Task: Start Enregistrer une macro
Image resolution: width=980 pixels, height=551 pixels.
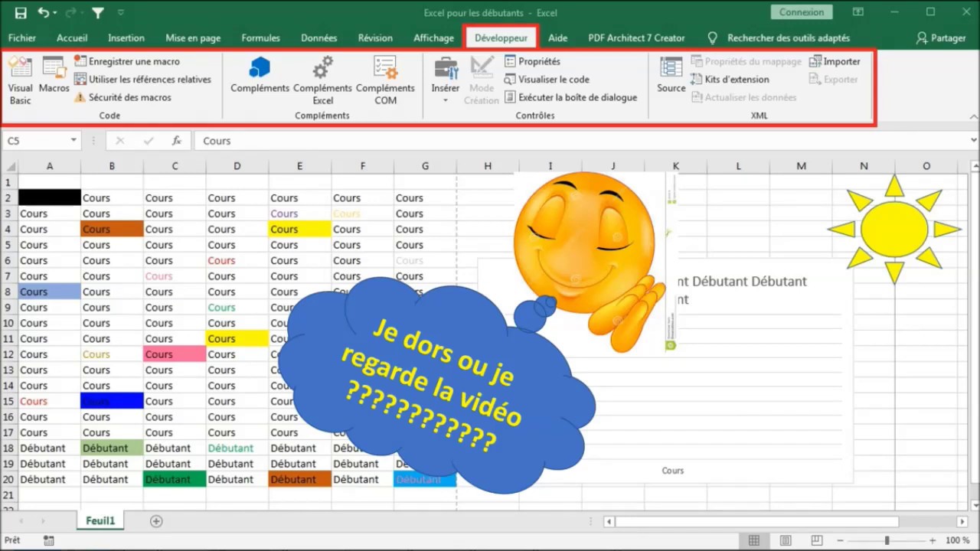Action: pyautogui.click(x=127, y=61)
